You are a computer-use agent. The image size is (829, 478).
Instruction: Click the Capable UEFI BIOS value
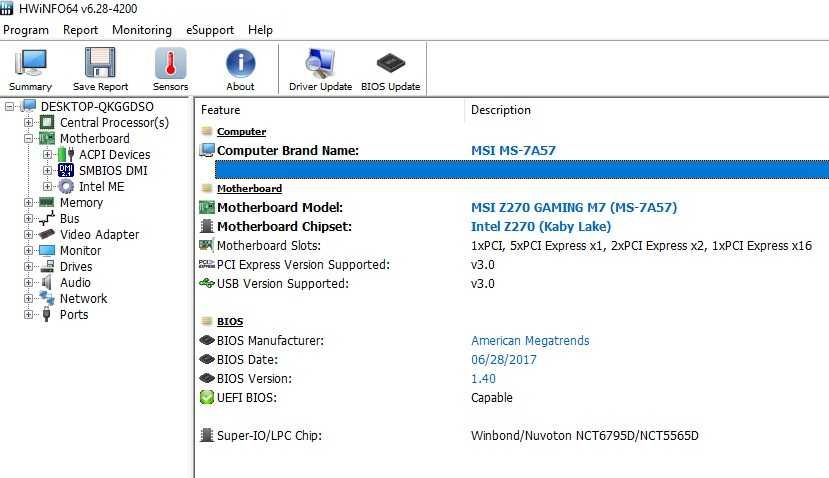[x=491, y=398]
